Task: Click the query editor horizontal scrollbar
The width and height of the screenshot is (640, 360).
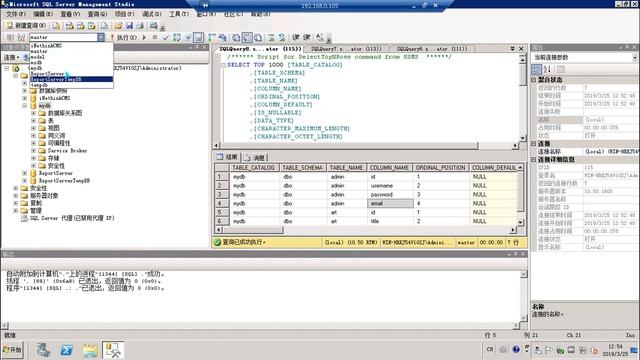Action: 366,145
